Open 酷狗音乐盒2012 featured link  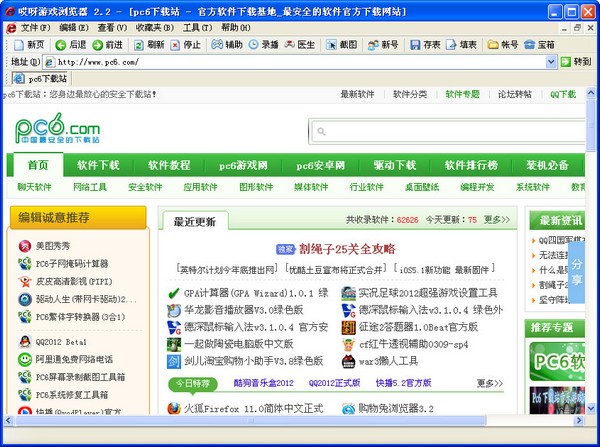264,383
